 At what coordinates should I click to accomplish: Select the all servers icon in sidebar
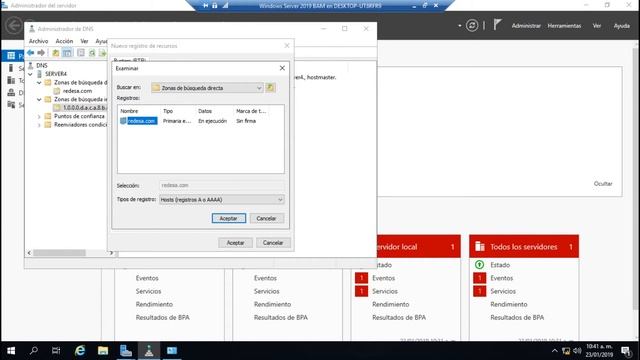(11, 80)
